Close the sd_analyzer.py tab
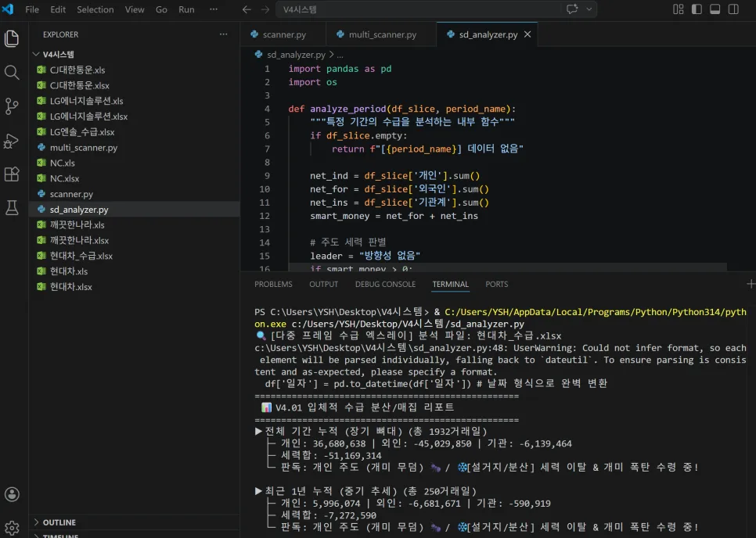 [527, 34]
